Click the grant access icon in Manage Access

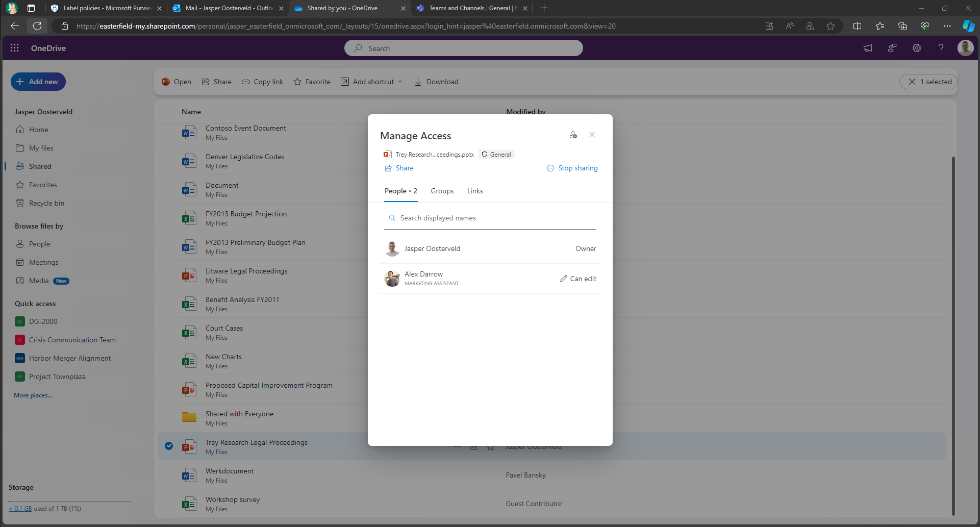coord(573,135)
